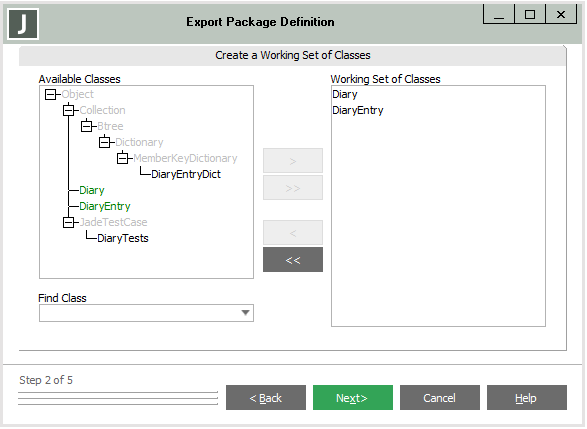Viewport: 587px width, 429px height.
Task: Select Diary in Working Set of Classes
Action: coord(345,94)
